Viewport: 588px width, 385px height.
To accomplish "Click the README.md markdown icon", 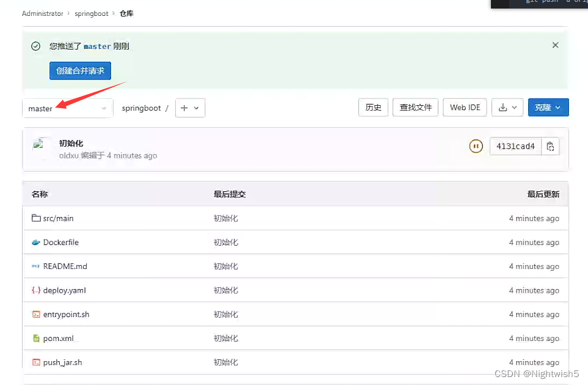I will (37, 266).
